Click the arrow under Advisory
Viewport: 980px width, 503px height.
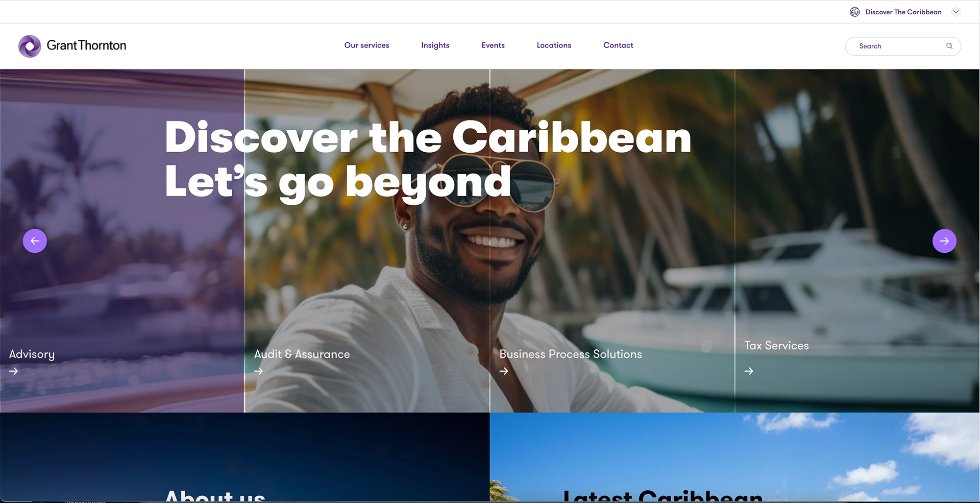click(14, 371)
